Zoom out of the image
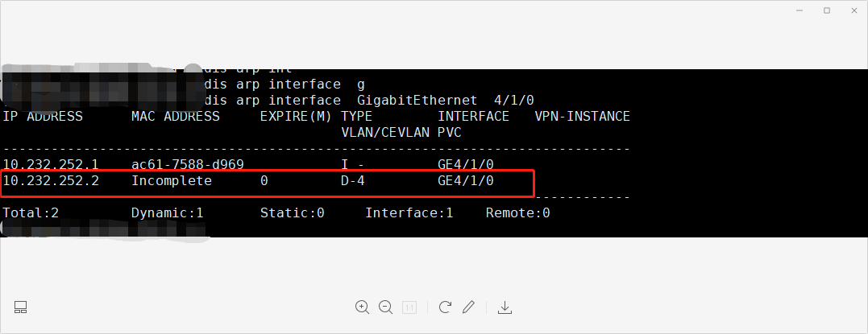868x334 pixels. click(x=385, y=307)
